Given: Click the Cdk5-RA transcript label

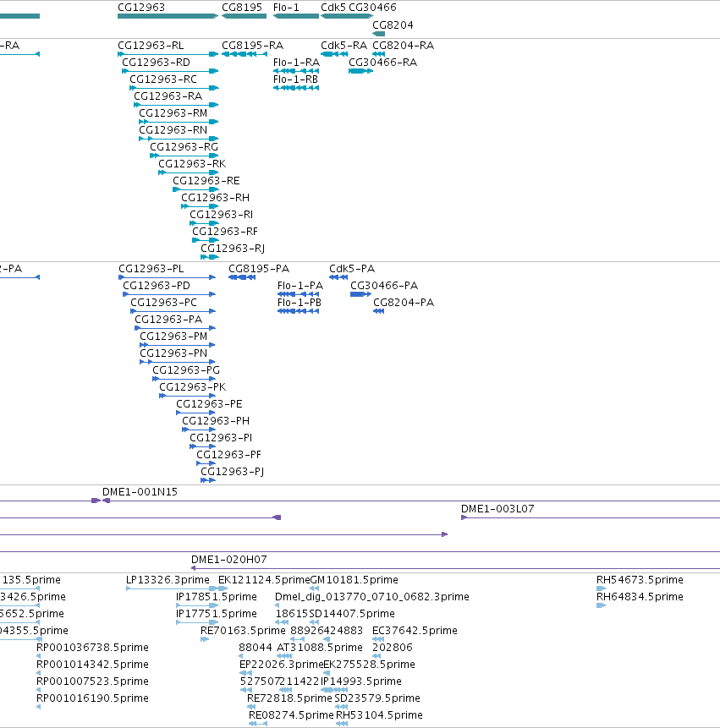Looking at the screenshot, I should (344, 46).
